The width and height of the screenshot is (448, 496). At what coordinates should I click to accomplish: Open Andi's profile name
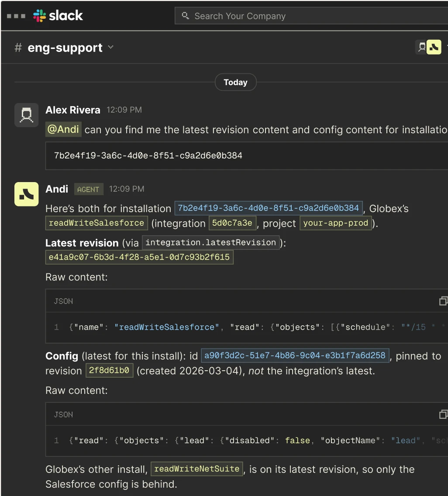point(57,189)
